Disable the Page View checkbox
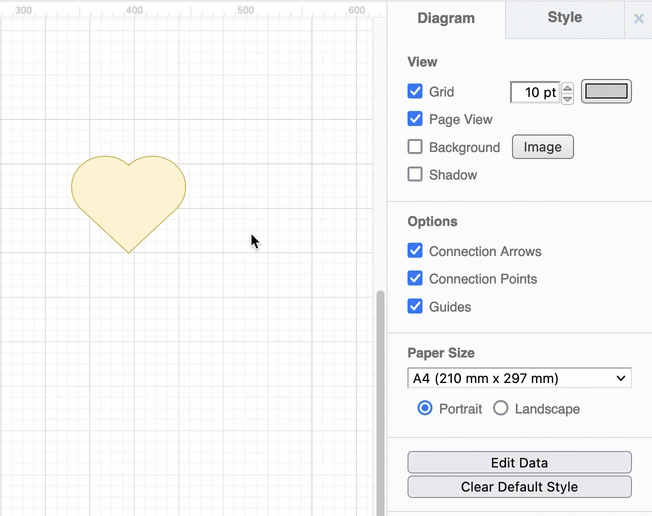This screenshot has height=516, width=652. pyautogui.click(x=415, y=119)
